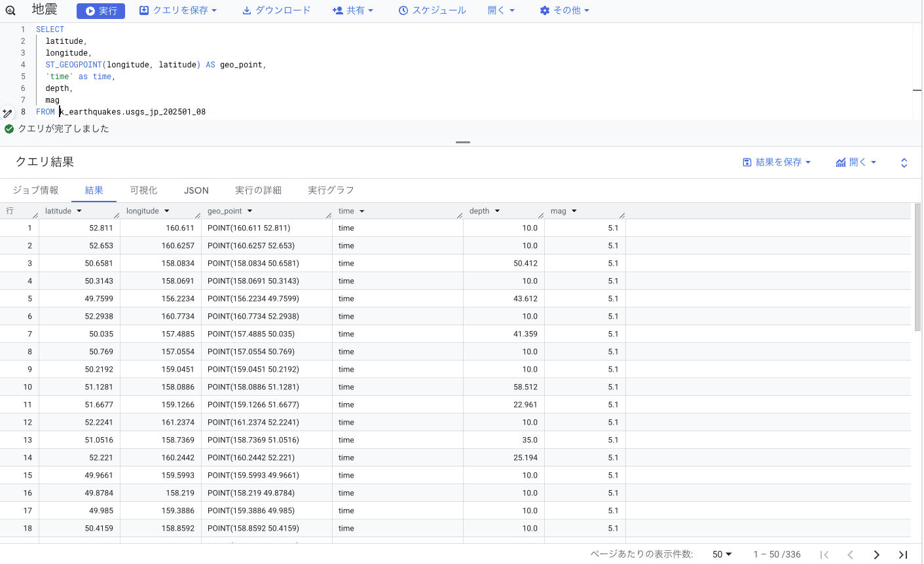924x564 pixels.
Task: Click the latitude column resize handle
Action: pyautogui.click(x=117, y=215)
